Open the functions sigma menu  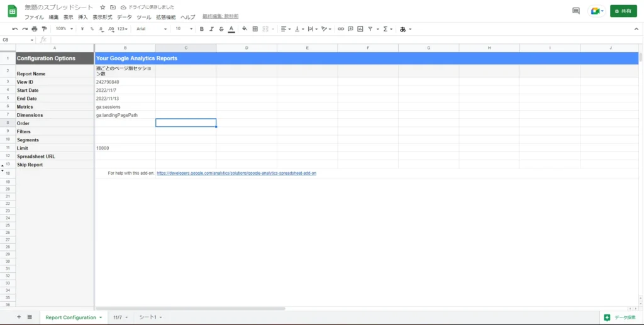click(386, 29)
